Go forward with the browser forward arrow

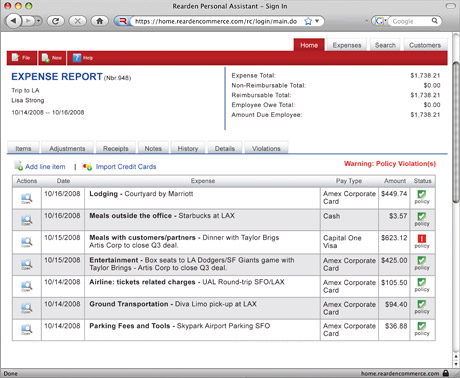(28, 21)
